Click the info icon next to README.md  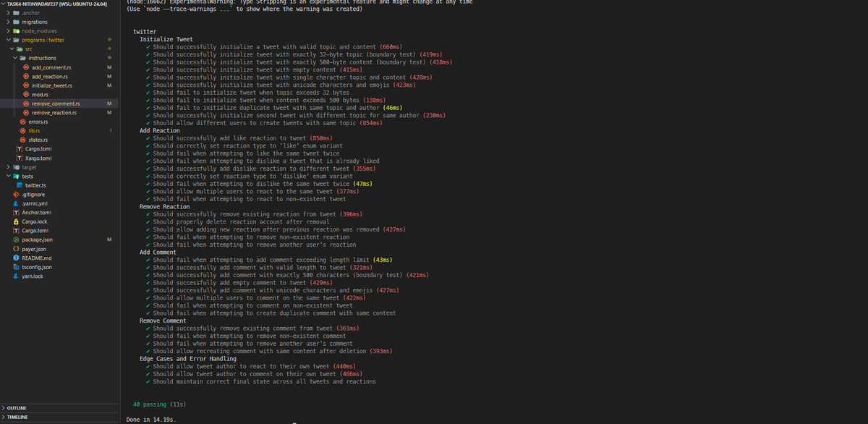16,258
